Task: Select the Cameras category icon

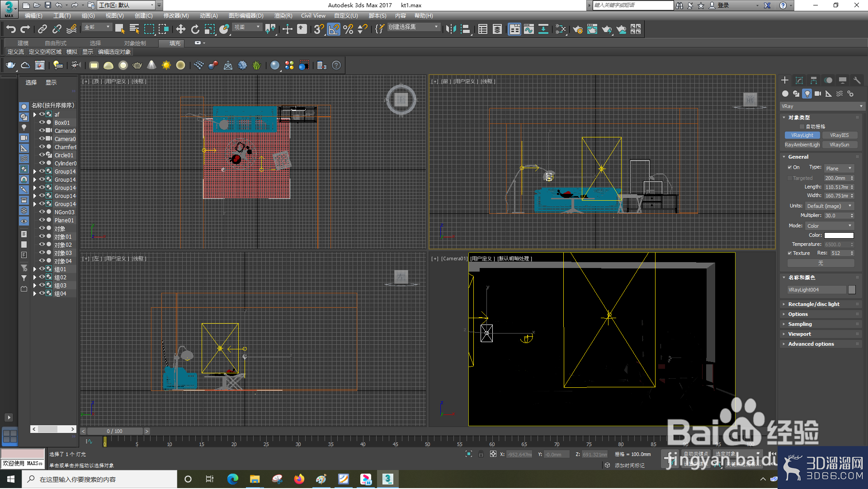Action: click(x=818, y=94)
